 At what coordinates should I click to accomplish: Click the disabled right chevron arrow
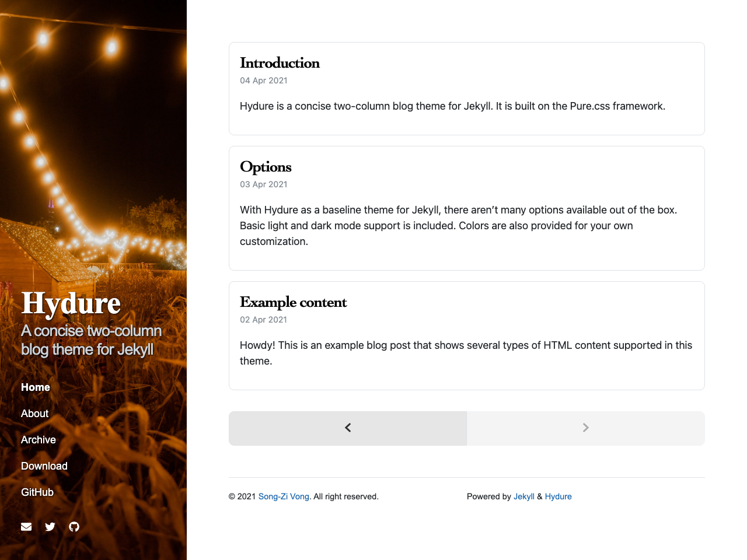coord(585,428)
